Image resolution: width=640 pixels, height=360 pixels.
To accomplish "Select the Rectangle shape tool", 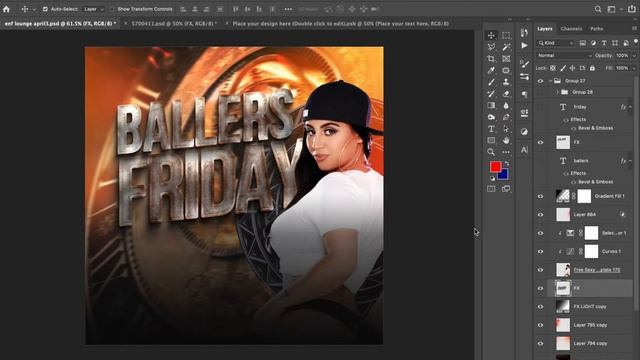I will pyautogui.click(x=491, y=140).
